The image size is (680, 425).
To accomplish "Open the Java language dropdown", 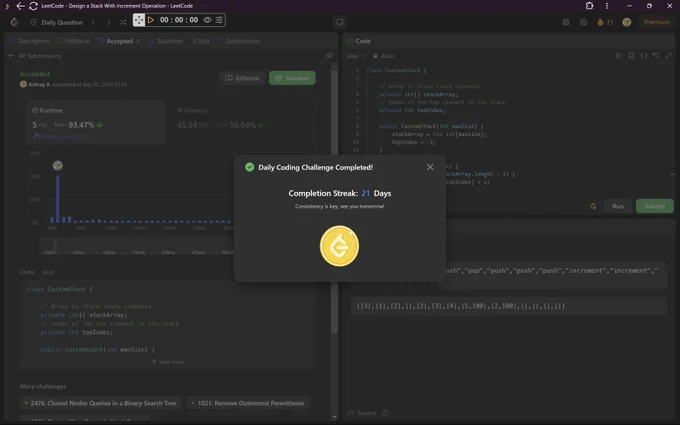I will coord(356,56).
